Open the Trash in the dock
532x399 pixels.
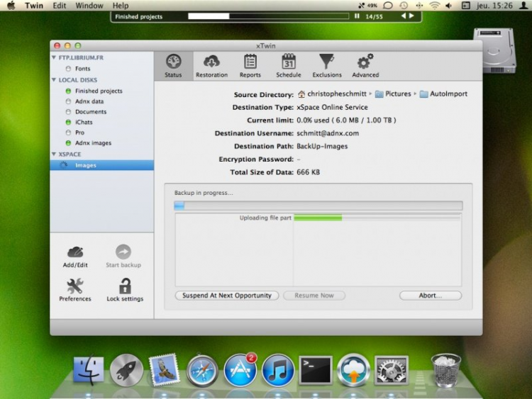pos(445,370)
